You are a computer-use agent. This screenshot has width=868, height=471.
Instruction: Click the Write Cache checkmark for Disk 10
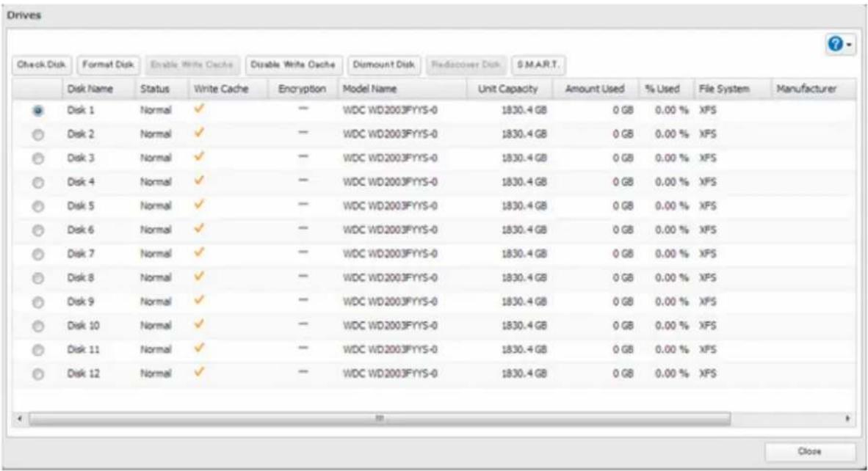pos(199,324)
